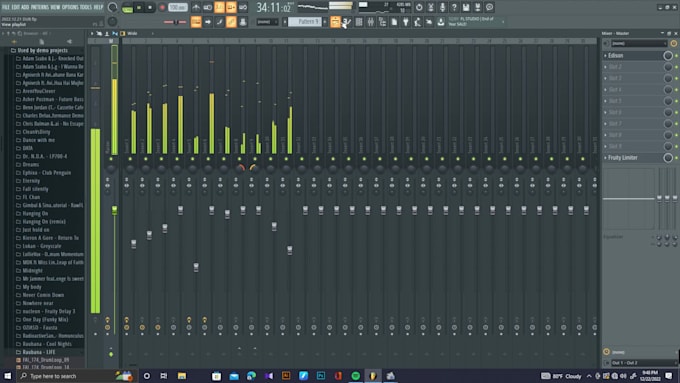This screenshot has height=383, width=680.
Task: Toggle the countdown before recording icon
Action: pyautogui.click(x=219, y=7)
